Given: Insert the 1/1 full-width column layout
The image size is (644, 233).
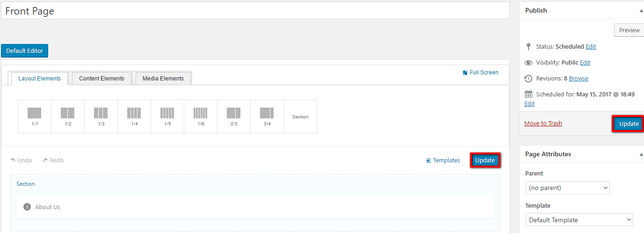Looking at the screenshot, I should point(35,116).
